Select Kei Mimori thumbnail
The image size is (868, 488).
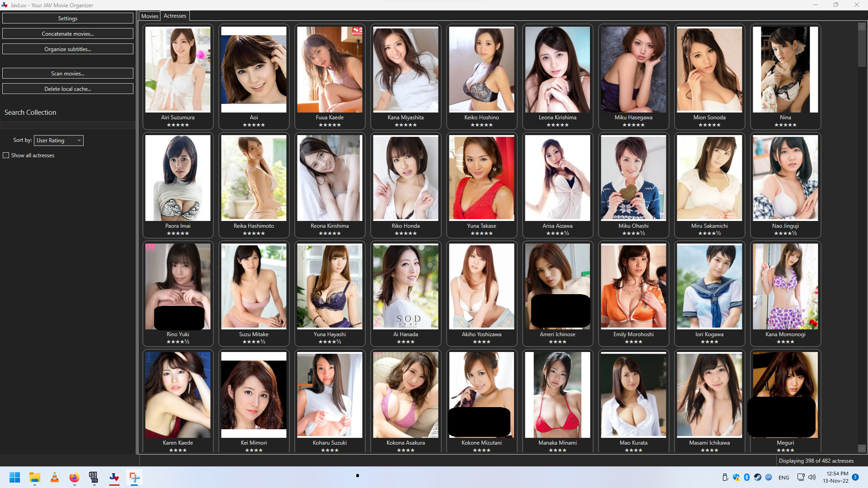click(254, 395)
